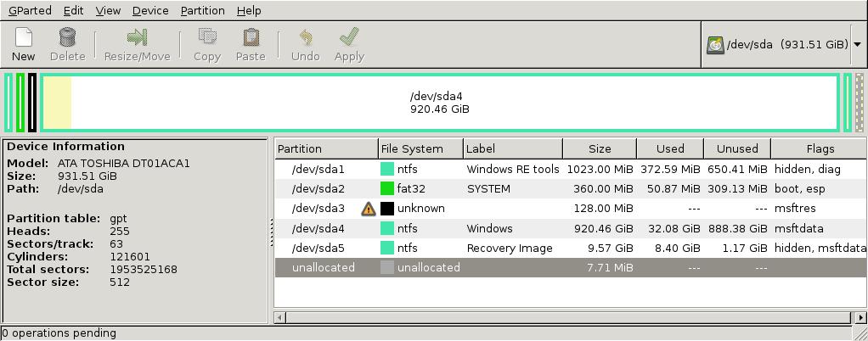The width and height of the screenshot is (868, 341).
Task: Open the GParted menu
Action: pyautogui.click(x=30, y=10)
